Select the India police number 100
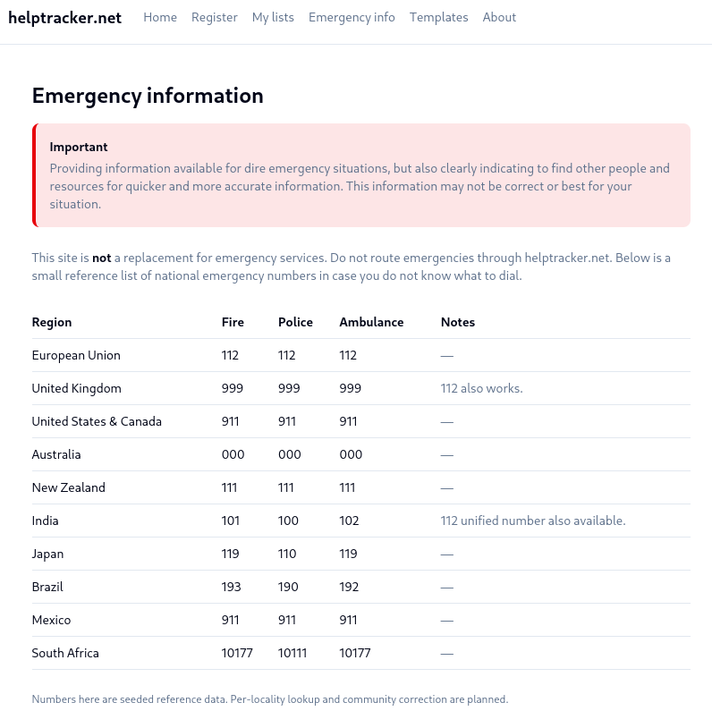Image resolution: width=712 pixels, height=728 pixels. coord(288,521)
